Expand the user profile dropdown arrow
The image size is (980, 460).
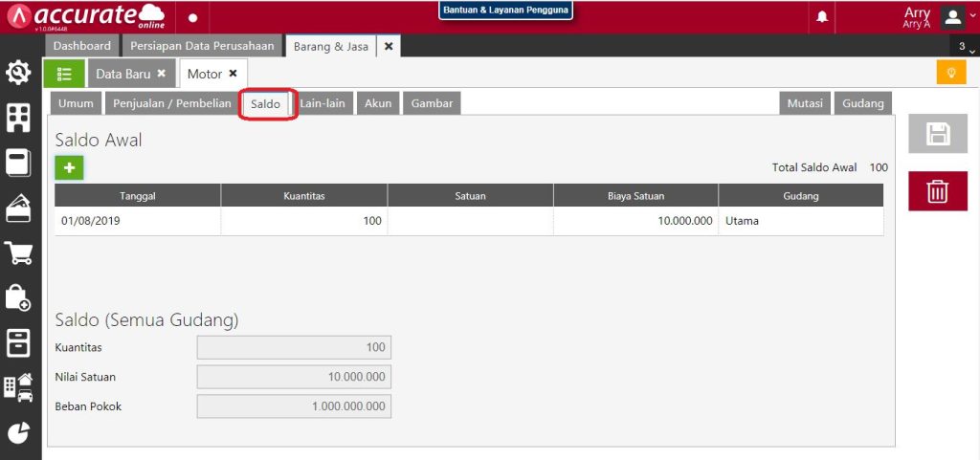973,17
